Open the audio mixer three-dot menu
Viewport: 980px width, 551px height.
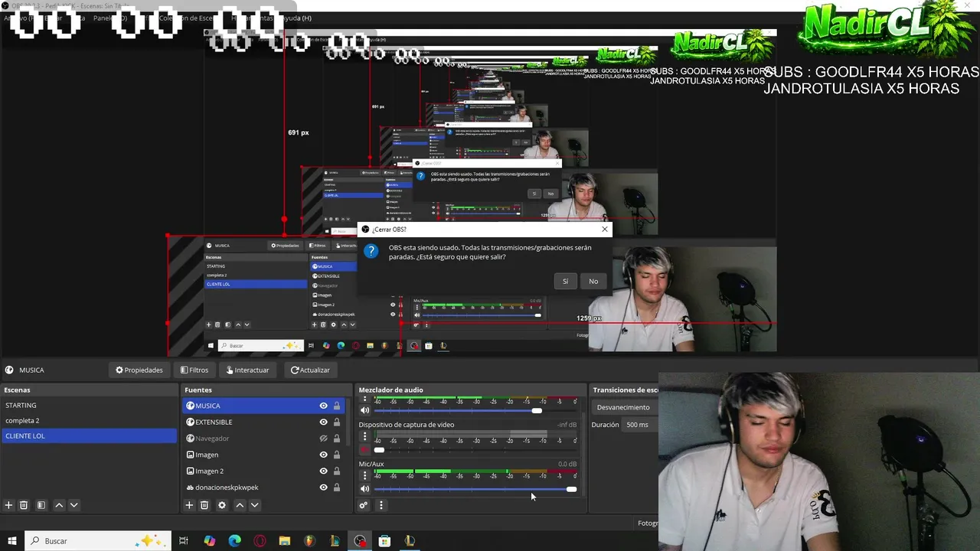(x=381, y=505)
